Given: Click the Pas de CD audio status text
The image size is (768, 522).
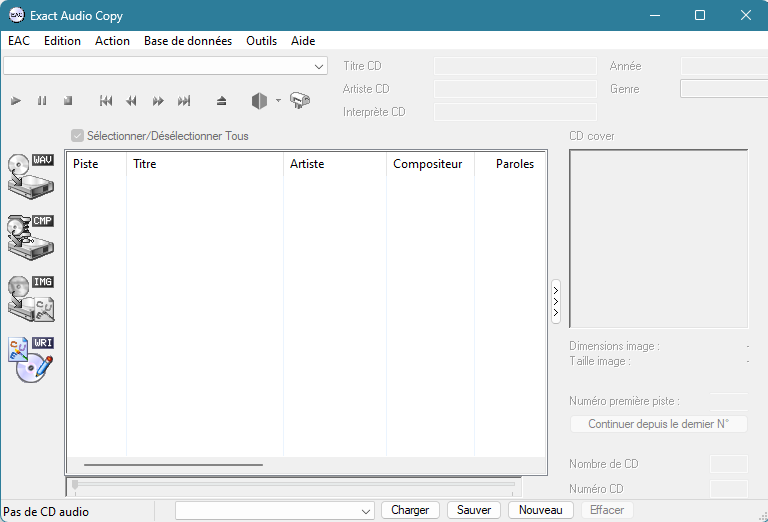Looking at the screenshot, I should click(46, 512).
